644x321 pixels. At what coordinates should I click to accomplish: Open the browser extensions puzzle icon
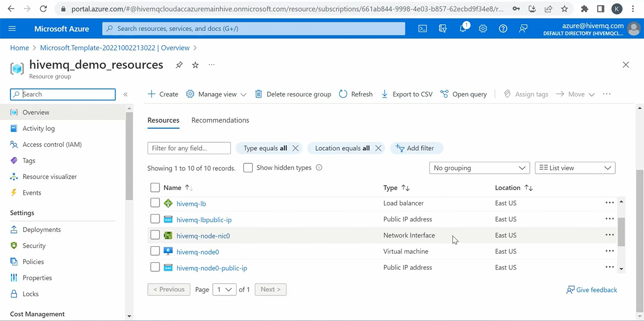585,9
